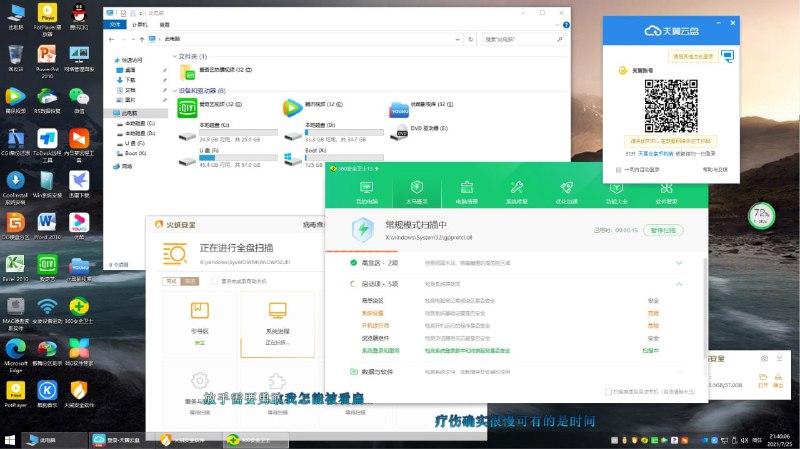Collapse the 设备和驱动器 group in Explorer
The width and height of the screenshot is (800, 449).
(174, 91)
